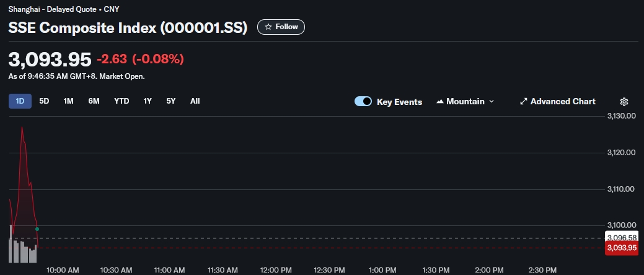
Task: Click the Key Events label text
Action: [x=400, y=102]
